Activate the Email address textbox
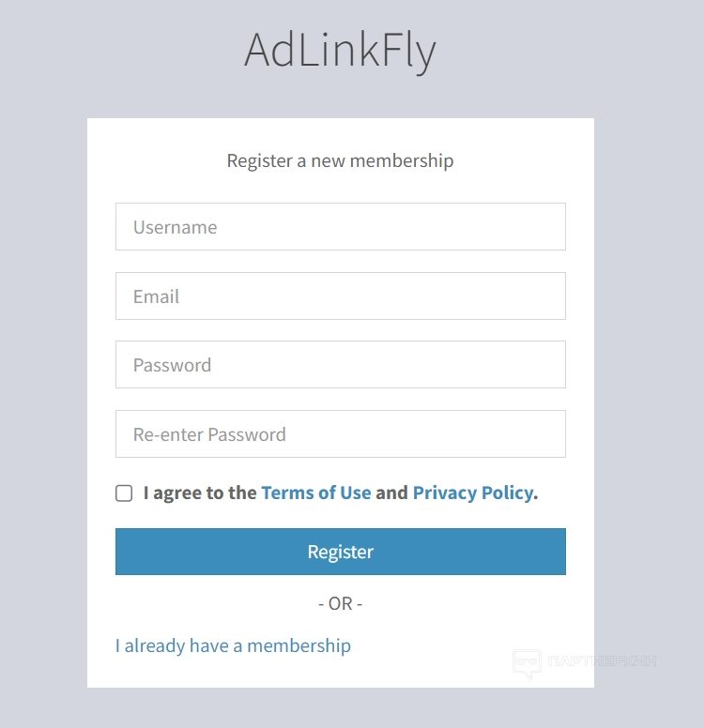This screenshot has width=704, height=728. (340, 296)
